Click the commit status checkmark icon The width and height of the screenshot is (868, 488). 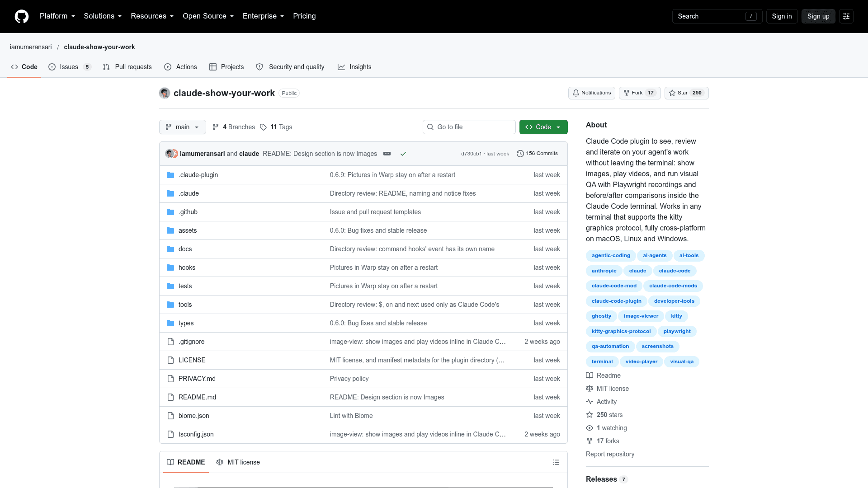click(x=403, y=154)
